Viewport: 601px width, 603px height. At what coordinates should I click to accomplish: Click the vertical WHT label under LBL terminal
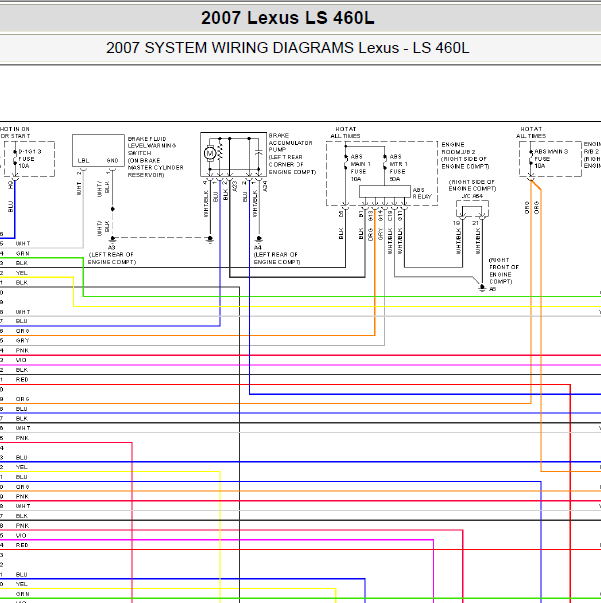click(79, 188)
